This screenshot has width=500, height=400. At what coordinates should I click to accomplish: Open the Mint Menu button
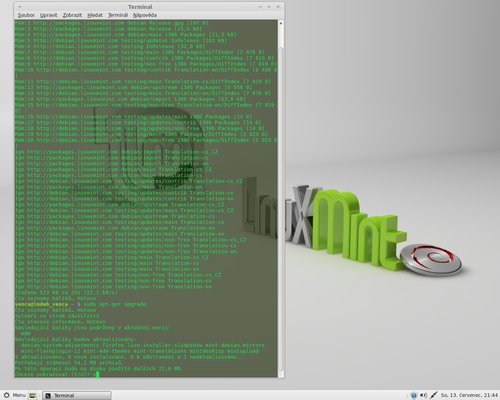15,395
